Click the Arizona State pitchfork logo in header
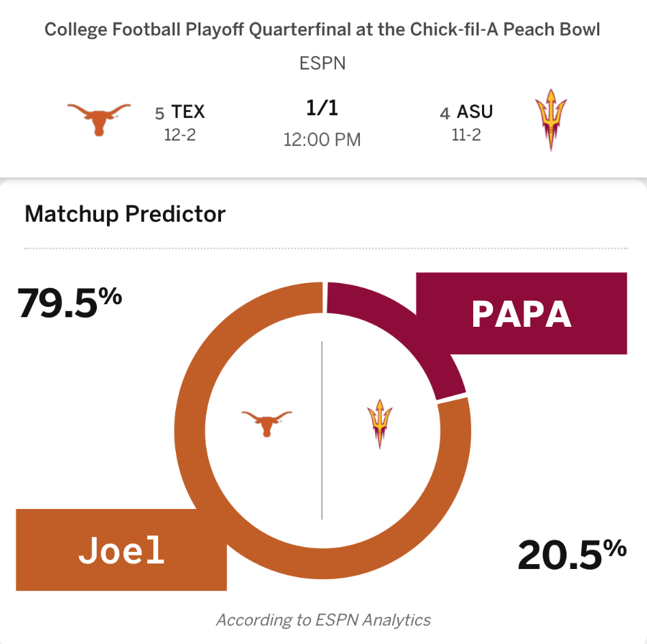Image resolution: width=647 pixels, height=644 pixels. [x=551, y=121]
